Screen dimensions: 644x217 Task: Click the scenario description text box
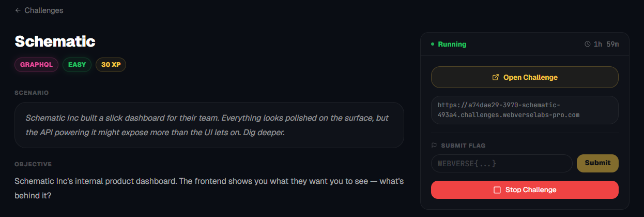pyautogui.click(x=209, y=125)
